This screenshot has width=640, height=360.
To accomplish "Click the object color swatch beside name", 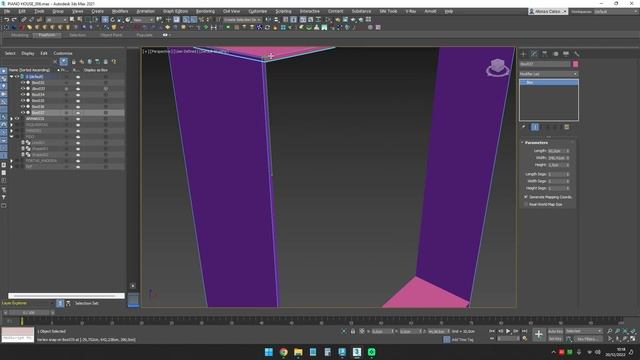I will (x=576, y=64).
